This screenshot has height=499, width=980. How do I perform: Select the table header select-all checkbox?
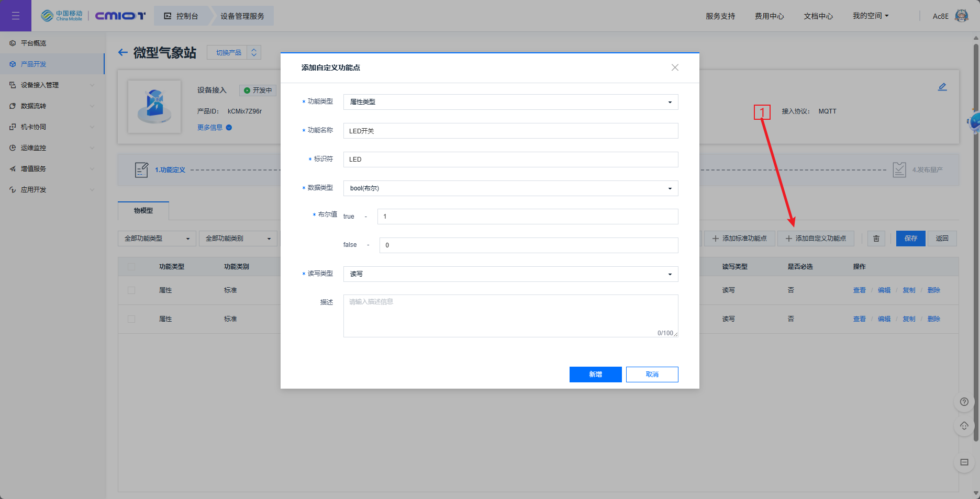pos(131,267)
